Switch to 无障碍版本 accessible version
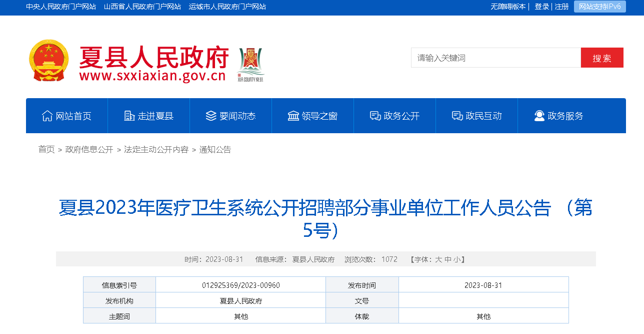644x334 pixels. (x=508, y=7)
